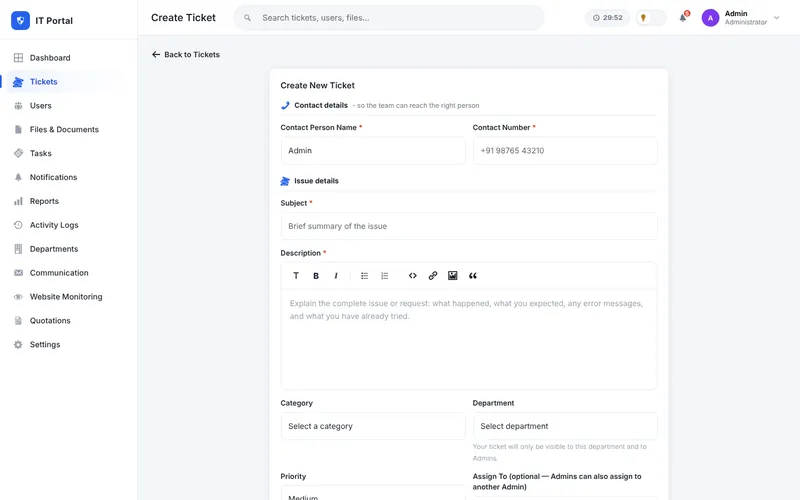Viewport: 800px width, 500px height.
Task: Click the Reports bar chart icon
Action: pyautogui.click(x=18, y=201)
